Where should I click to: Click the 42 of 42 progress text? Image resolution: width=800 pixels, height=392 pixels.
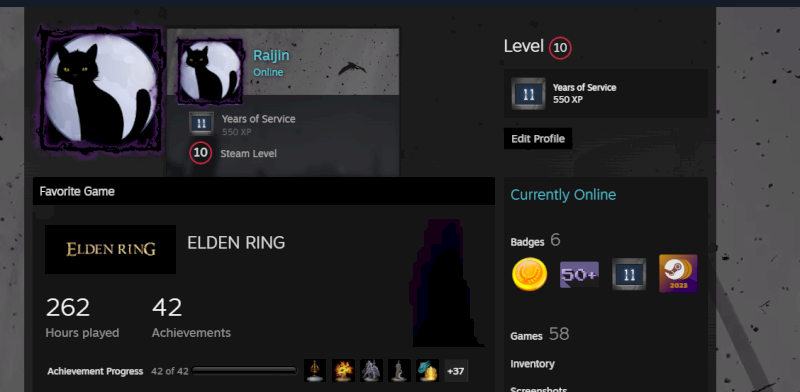[x=170, y=371]
